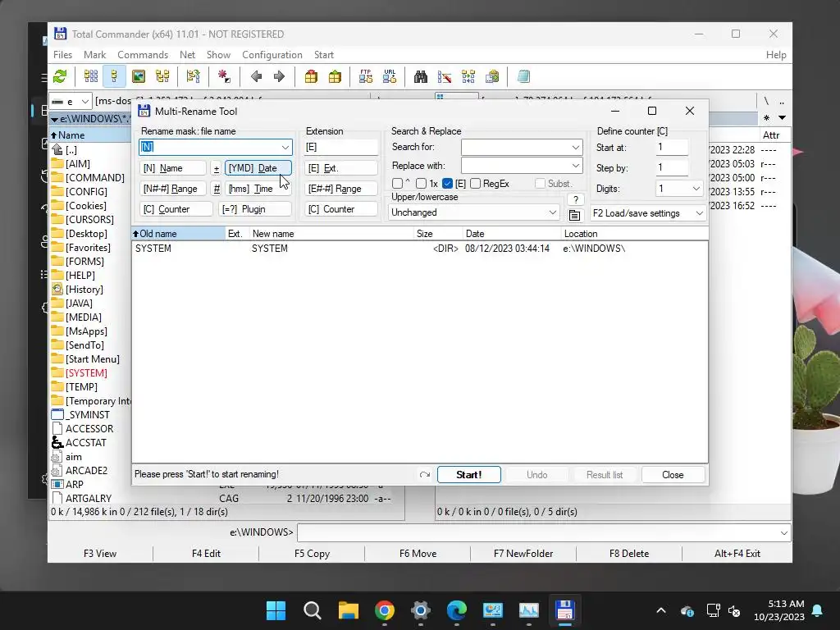Expand the Upper/lowercase Unchanged dropdown

(x=552, y=212)
